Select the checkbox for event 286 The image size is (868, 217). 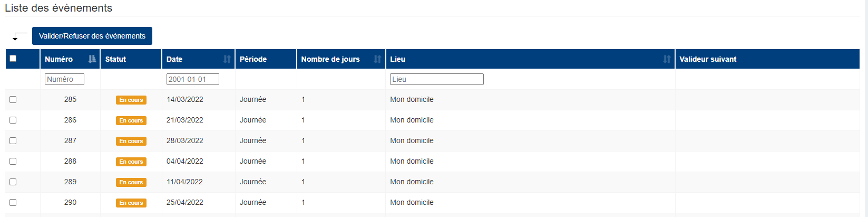click(13, 120)
